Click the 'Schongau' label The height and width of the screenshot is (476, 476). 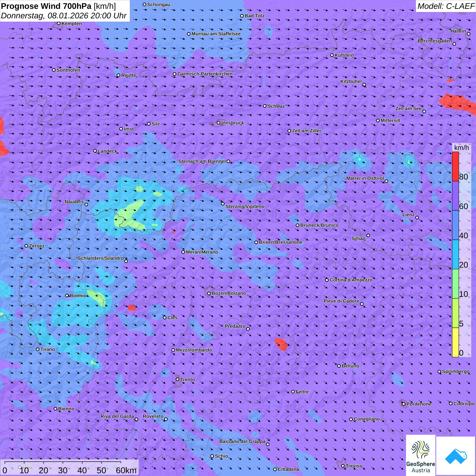pos(158,4)
